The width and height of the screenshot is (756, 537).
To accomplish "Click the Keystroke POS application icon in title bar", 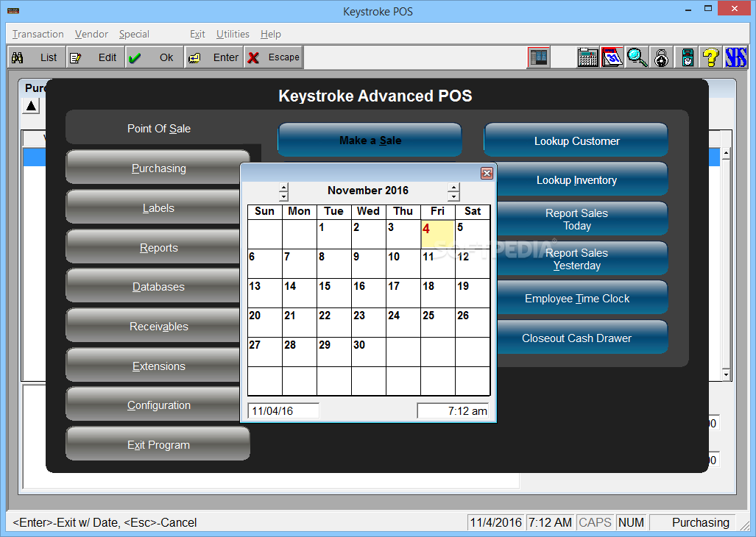I will pyautogui.click(x=13, y=10).
